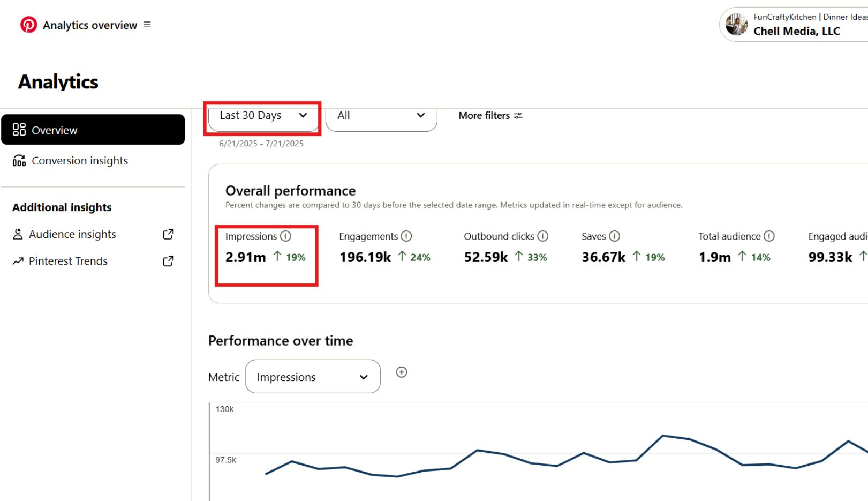The height and width of the screenshot is (501, 868).
Task: Click the info icon beside Outbound clicks
Action: (x=543, y=236)
